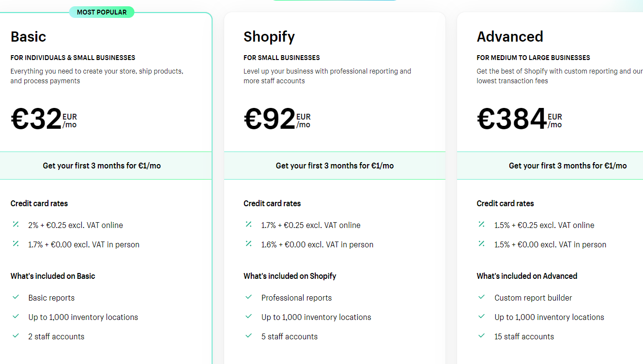Click the Shopify plan's first 3 months banner
This screenshot has width=643, height=364.
pos(335,166)
